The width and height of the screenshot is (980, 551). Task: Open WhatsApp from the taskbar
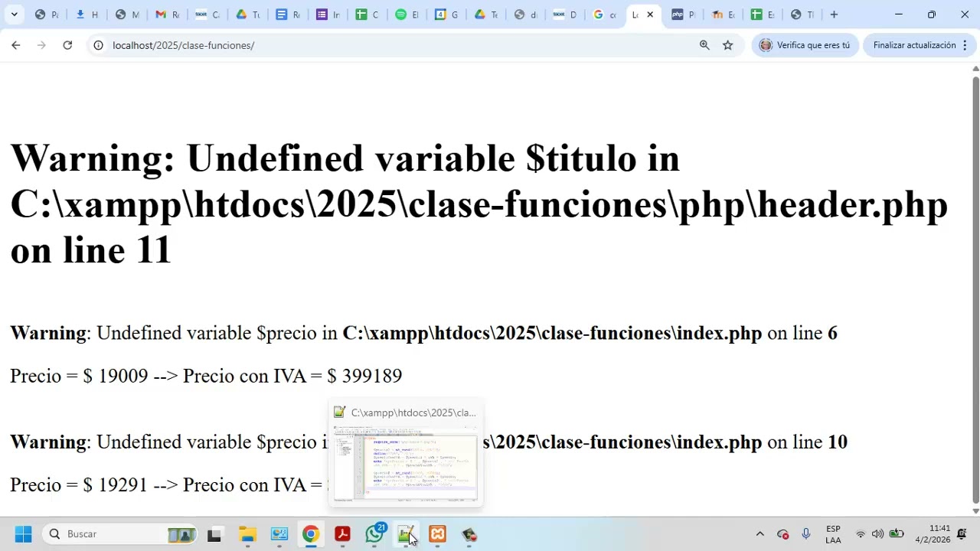pyautogui.click(x=374, y=534)
